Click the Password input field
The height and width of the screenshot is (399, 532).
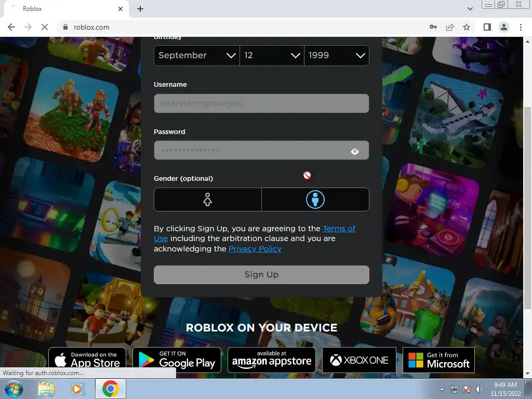click(261, 150)
